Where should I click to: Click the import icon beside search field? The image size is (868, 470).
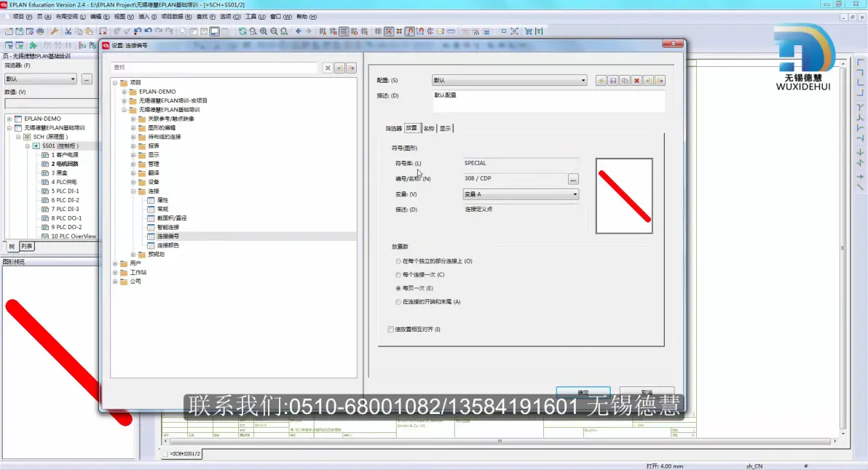(339, 68)
